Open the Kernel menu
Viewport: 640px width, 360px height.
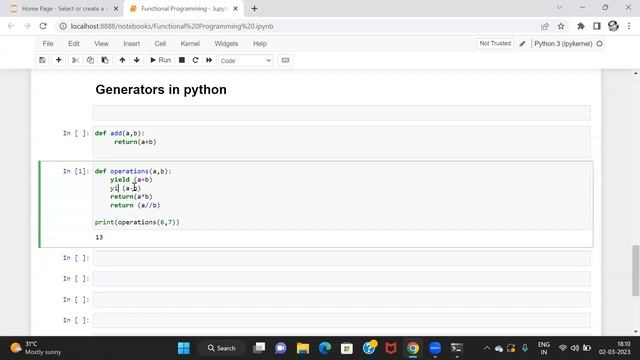(190, 44)
